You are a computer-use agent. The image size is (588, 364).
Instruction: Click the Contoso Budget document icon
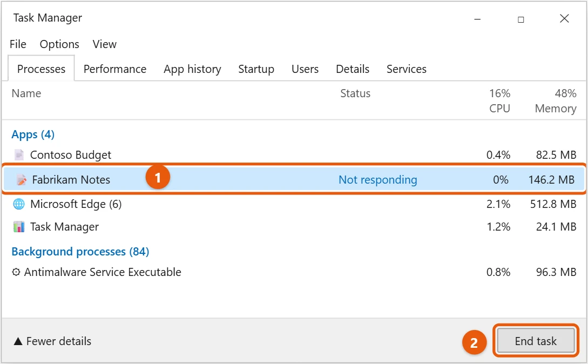click(x=19, y=154)
